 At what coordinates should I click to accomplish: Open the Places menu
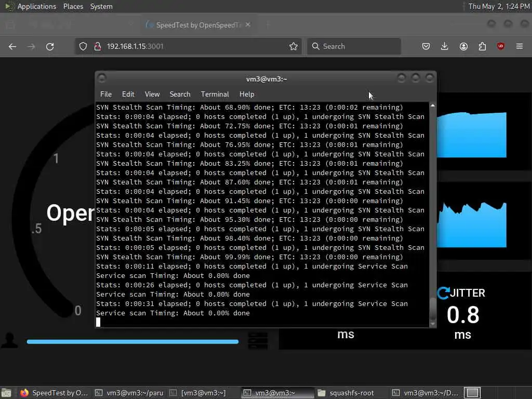(73, 6)
